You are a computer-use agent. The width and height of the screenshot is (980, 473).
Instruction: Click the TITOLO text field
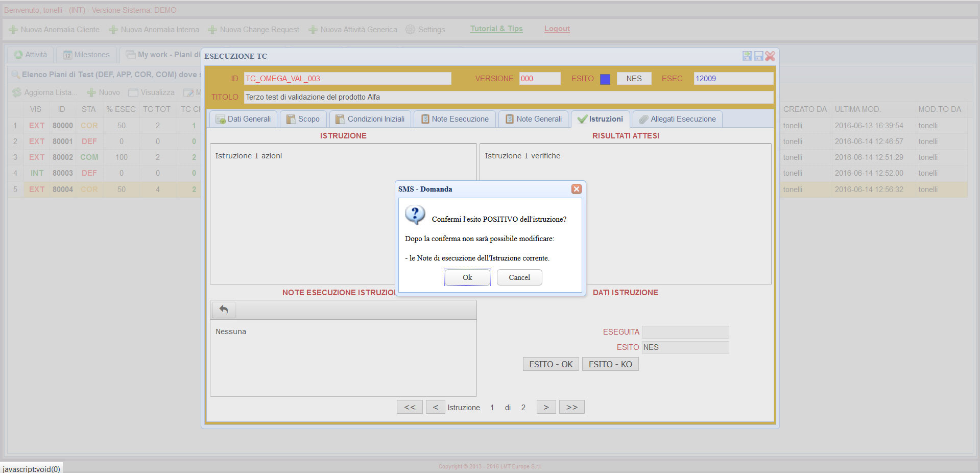point(509,97)
